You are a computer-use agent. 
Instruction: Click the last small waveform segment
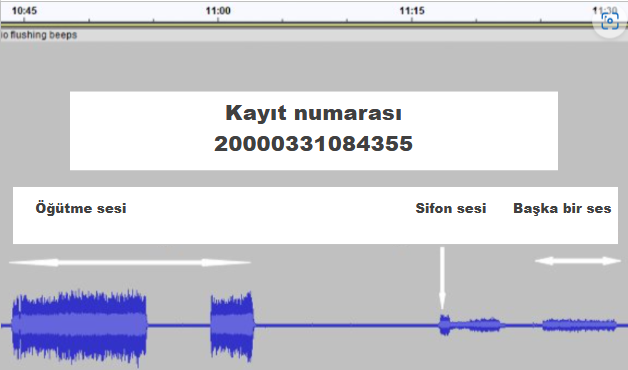pos(579,325)
